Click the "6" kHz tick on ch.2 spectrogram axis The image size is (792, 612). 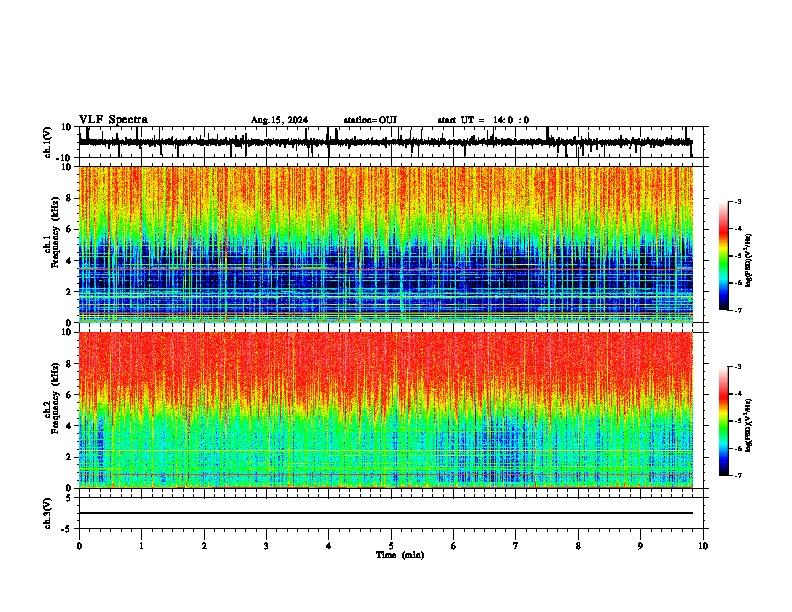pos(70,395)
